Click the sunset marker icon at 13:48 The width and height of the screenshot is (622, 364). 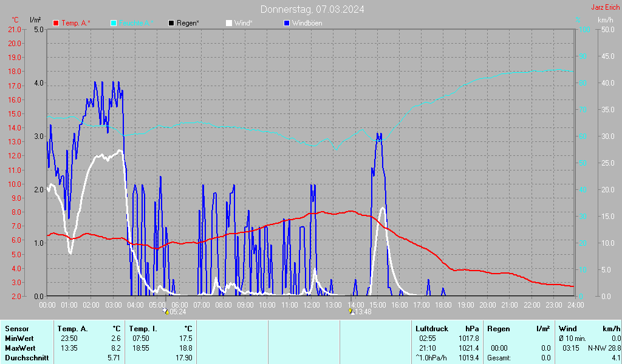350,311
